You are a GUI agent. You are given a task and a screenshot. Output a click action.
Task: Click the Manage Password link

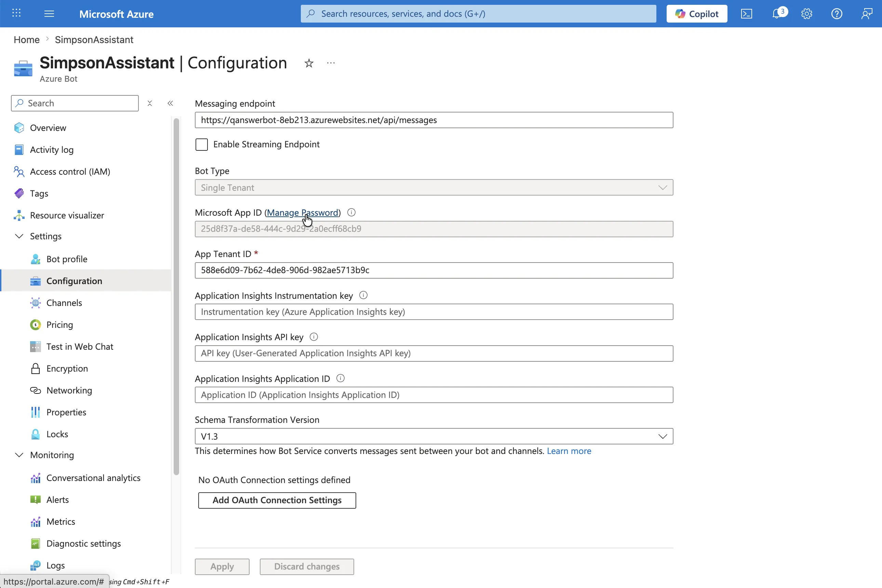tap(303, 213)
